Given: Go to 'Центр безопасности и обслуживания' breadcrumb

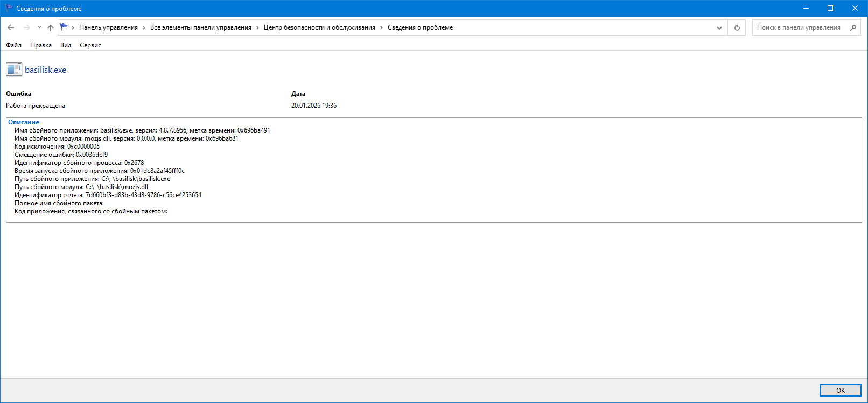Looking at the screenshot, I should pos(319,27).
